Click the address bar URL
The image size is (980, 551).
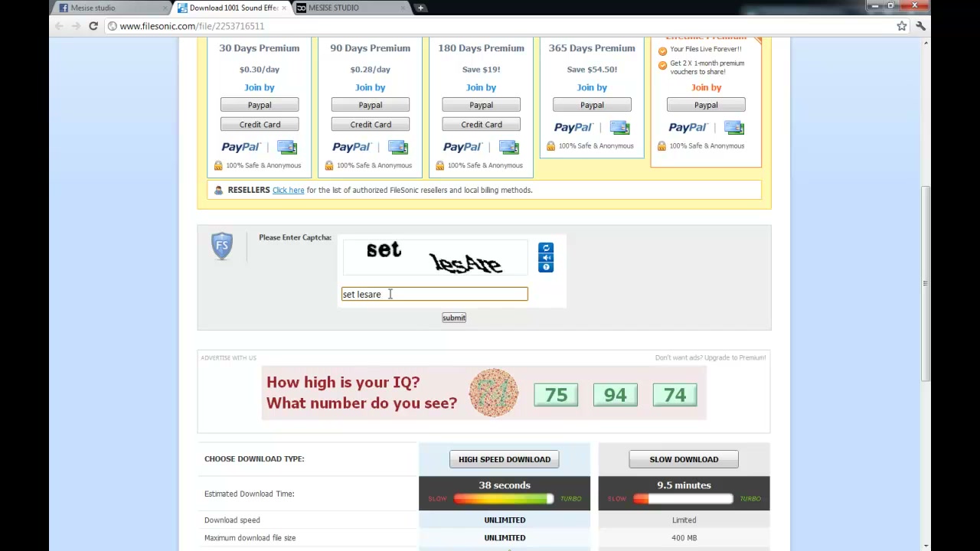pos(191,26)
